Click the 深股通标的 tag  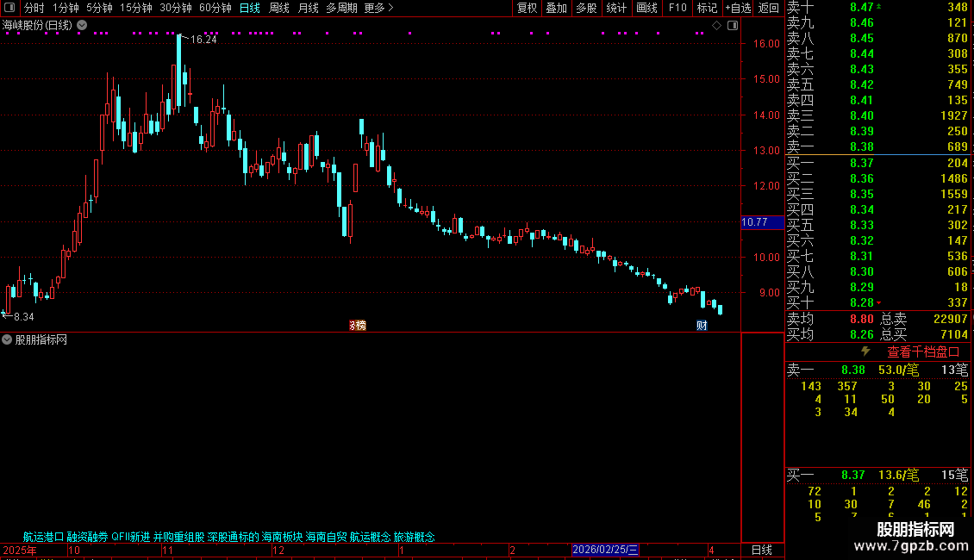point(233,537)
